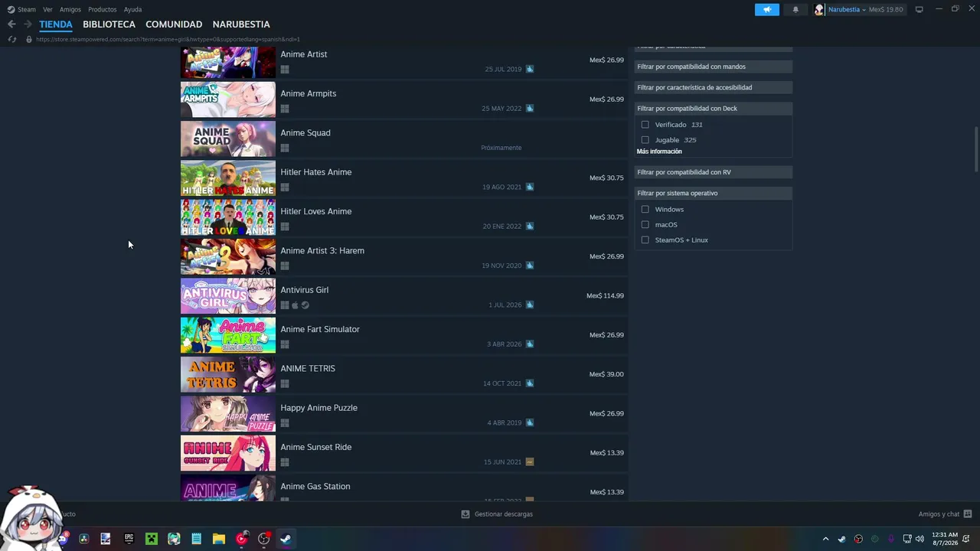Open the user avatar in the Steam header
980x551 pixels.
tap(819, 9)
